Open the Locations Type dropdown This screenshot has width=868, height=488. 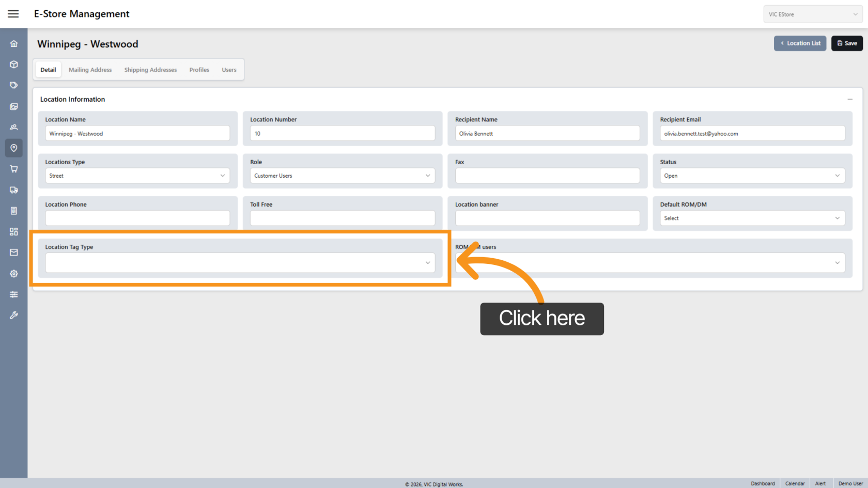137,176
